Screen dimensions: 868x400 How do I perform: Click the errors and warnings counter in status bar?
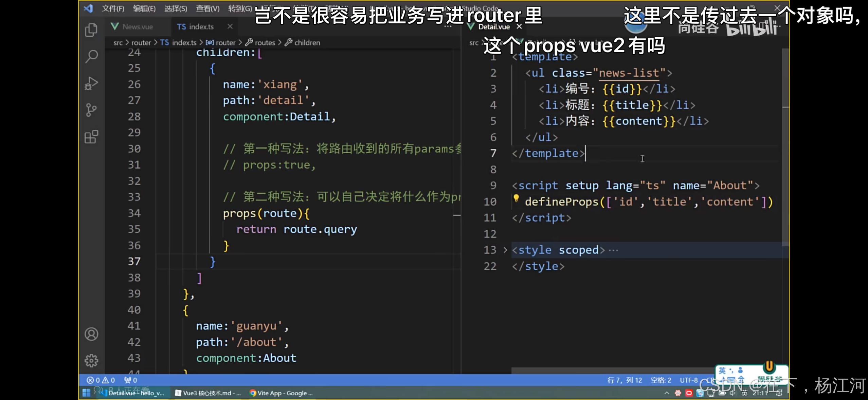pyautogui.click(x=100, y=380)
